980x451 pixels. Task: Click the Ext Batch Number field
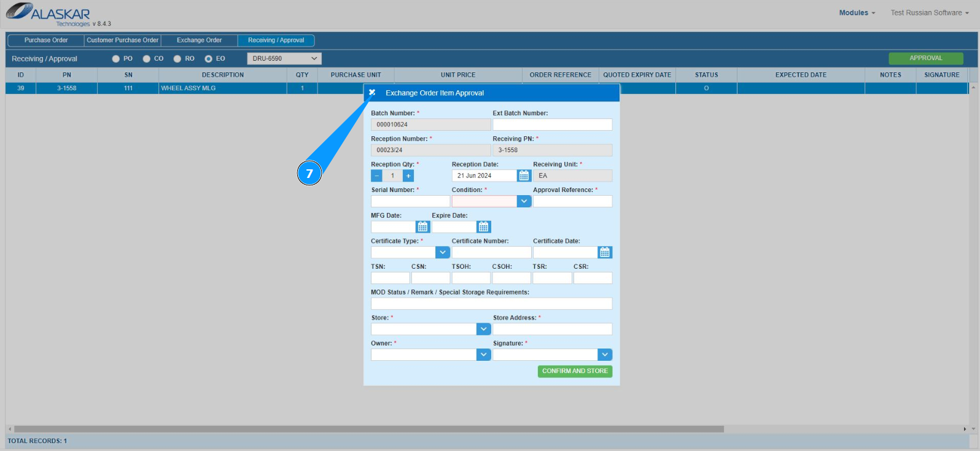pos(553,125)
